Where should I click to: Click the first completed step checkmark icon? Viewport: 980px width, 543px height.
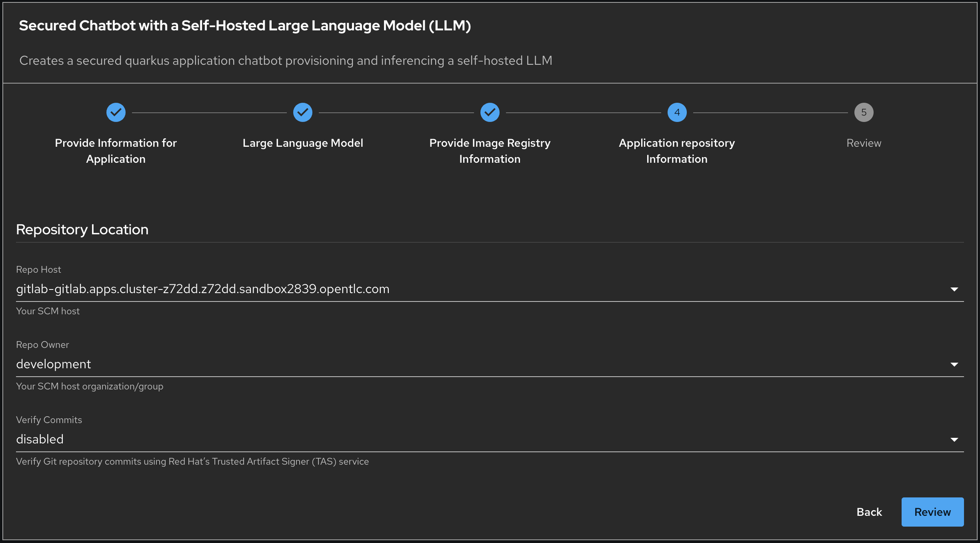pyautogui.click(x=116, y=112)
